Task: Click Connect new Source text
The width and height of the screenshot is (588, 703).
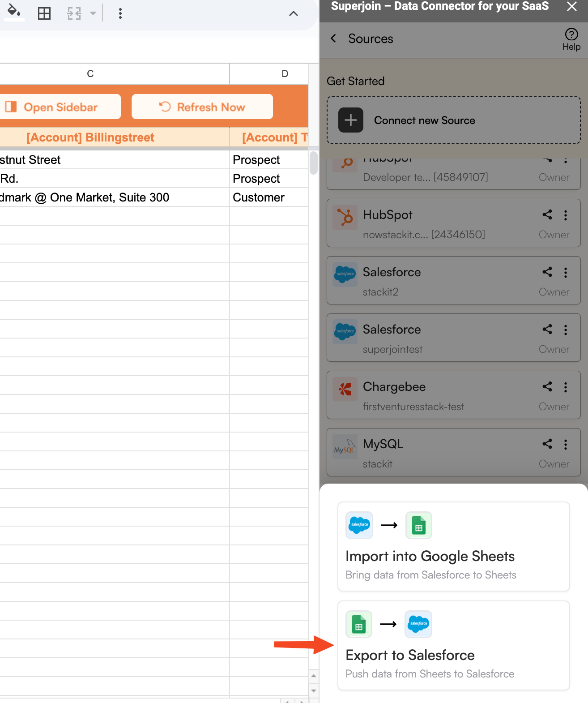Action: [425, 120]
